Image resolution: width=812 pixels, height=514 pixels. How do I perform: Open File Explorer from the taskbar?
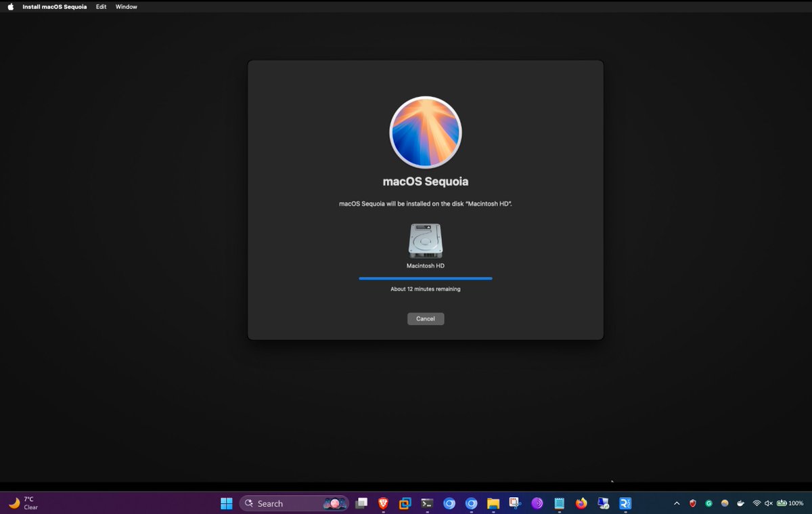coord(493,503)
